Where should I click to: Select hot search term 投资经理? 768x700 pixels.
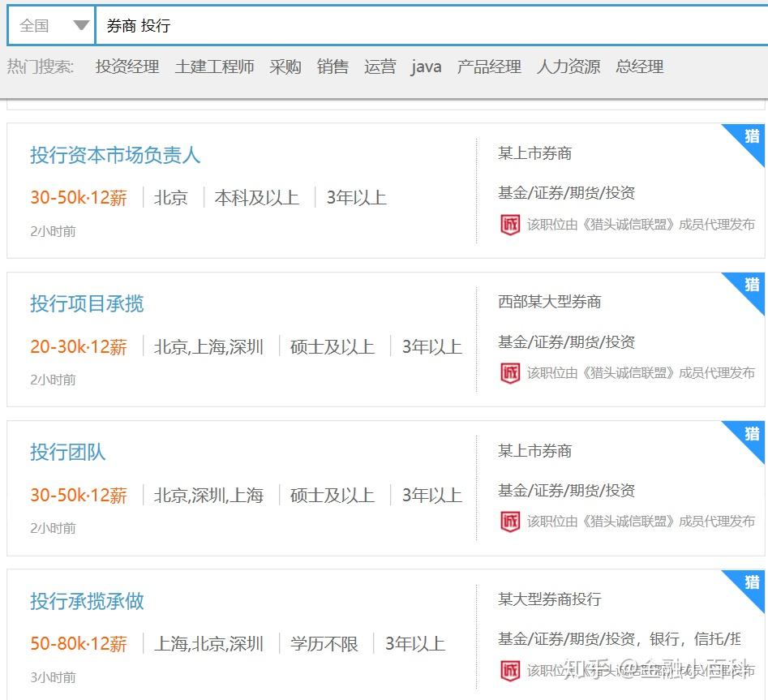127,67
